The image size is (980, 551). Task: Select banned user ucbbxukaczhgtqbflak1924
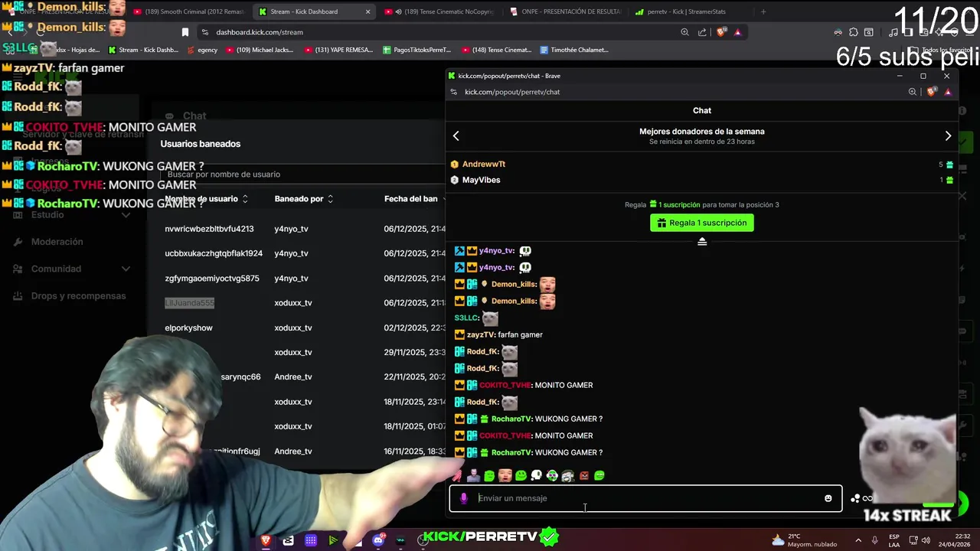point(214,253)
